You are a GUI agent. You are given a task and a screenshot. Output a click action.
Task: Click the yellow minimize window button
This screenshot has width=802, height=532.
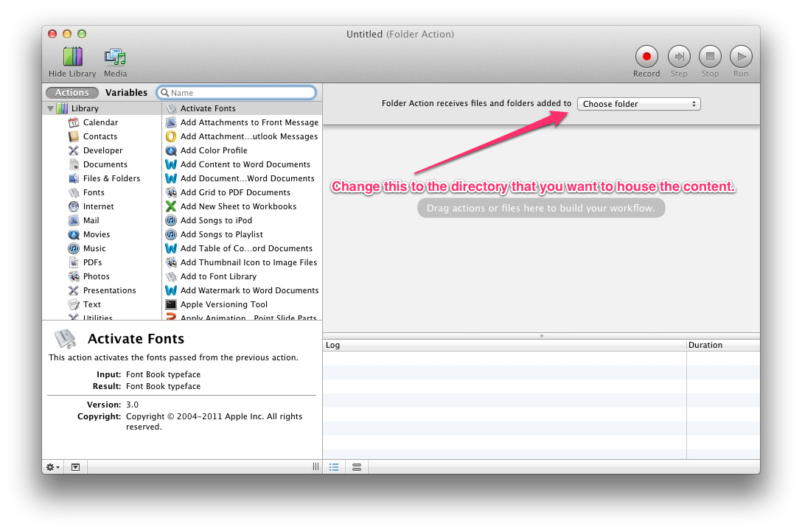click(67, 34)
